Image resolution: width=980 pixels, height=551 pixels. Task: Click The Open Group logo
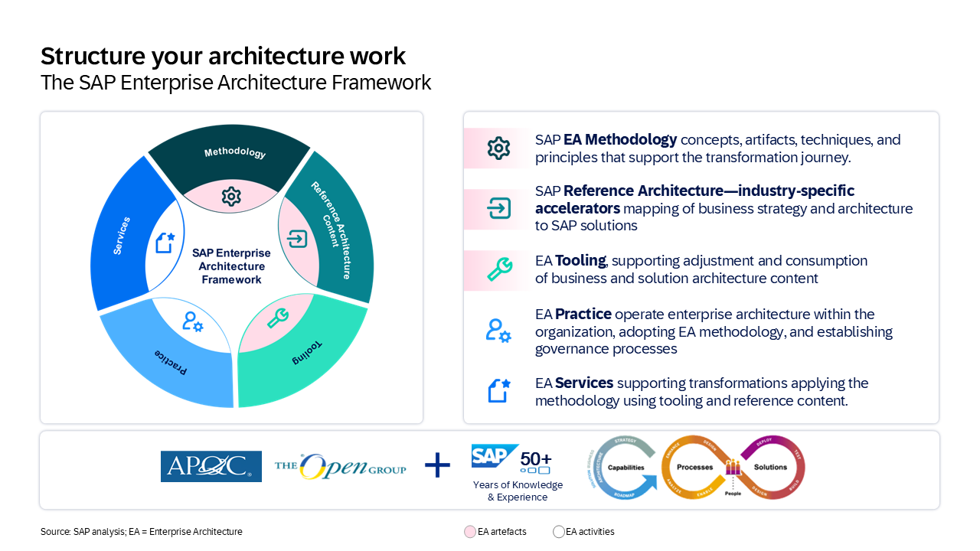tap(340, 467)
